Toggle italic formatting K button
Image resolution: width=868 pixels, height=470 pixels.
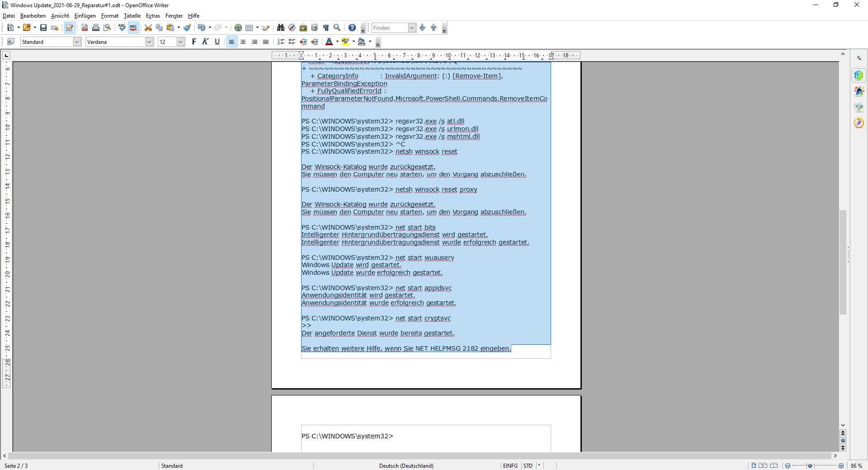coord(206,42)
